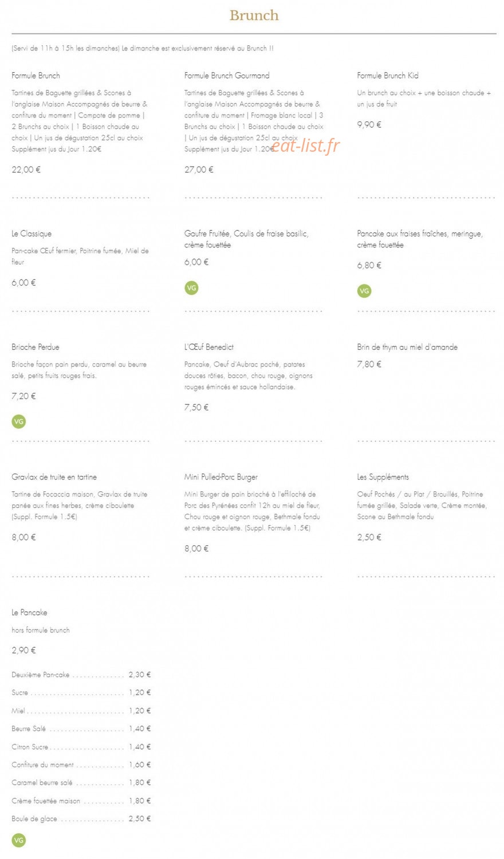
Task: Select Le Pancake item heading
Action: pyautogui.click(x=29, y=613)
